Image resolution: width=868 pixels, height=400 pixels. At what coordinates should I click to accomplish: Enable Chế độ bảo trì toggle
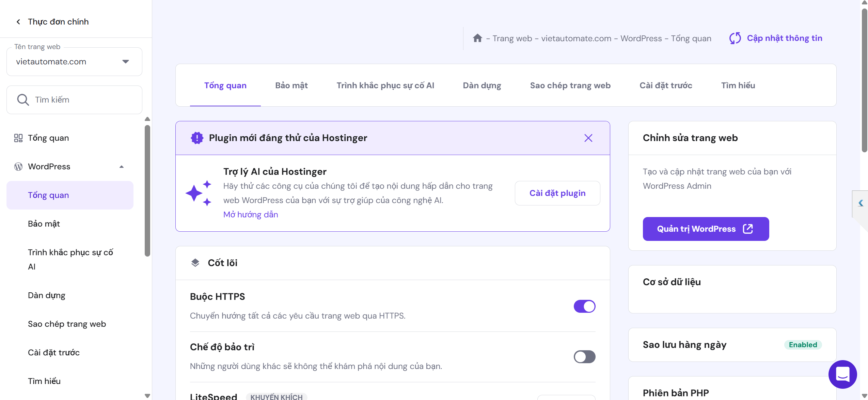coord(584,357)
